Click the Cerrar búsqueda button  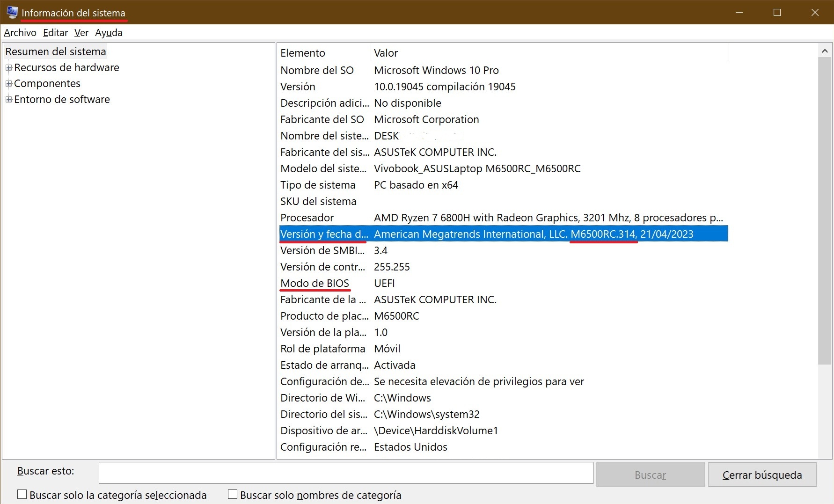(x=762, y=475)
